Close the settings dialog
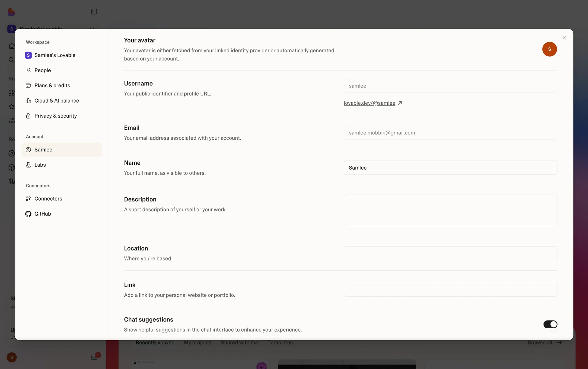 [x=564, y=38]
